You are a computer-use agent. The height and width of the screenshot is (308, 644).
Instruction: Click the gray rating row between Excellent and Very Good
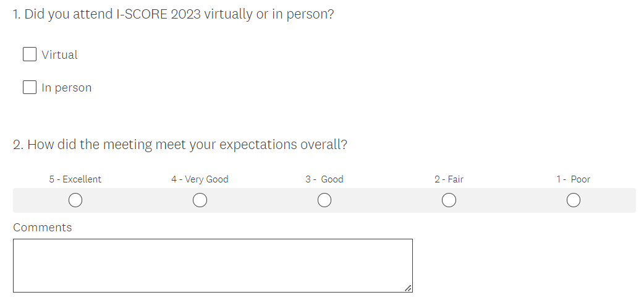click(x=137, y=200)
